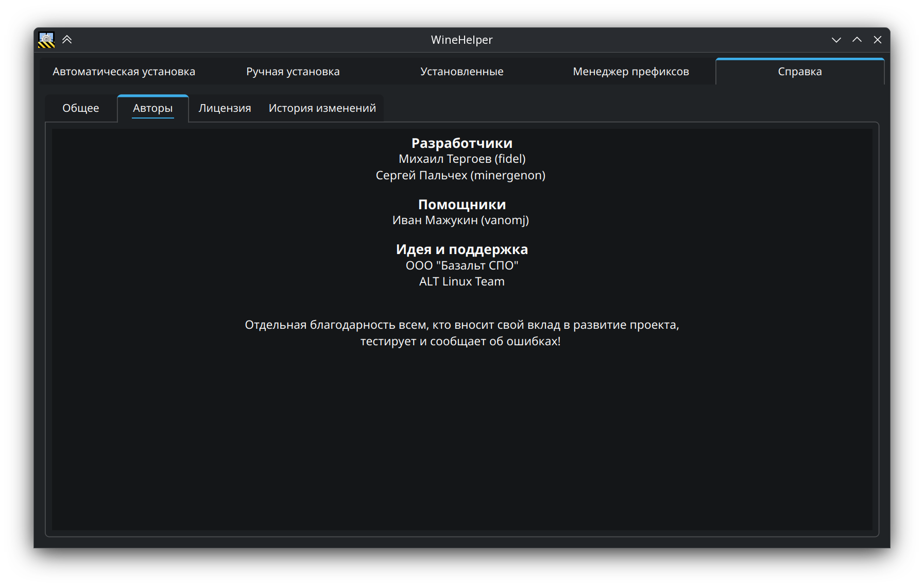The height and width of the screenshot is (588, 924).
Task: Go to the Установленные tab
Action: [x=461, y=72]
